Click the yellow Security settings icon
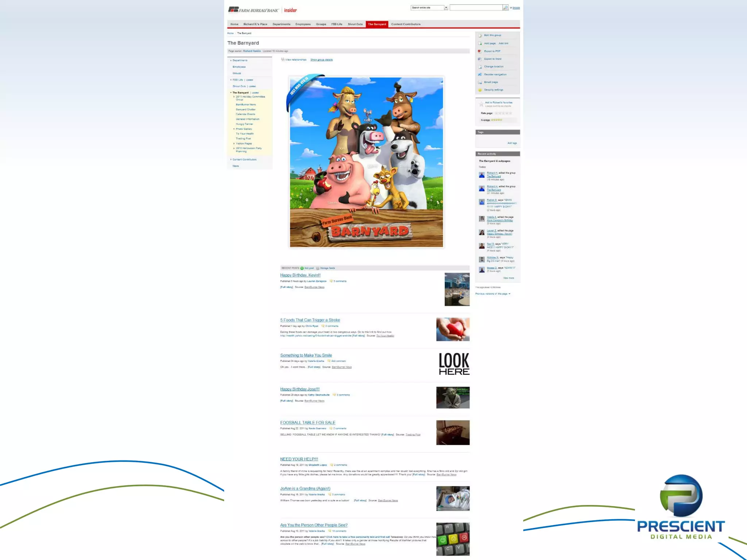The height and width of the screenshot is (560, 747). click(x=480, y=90)
